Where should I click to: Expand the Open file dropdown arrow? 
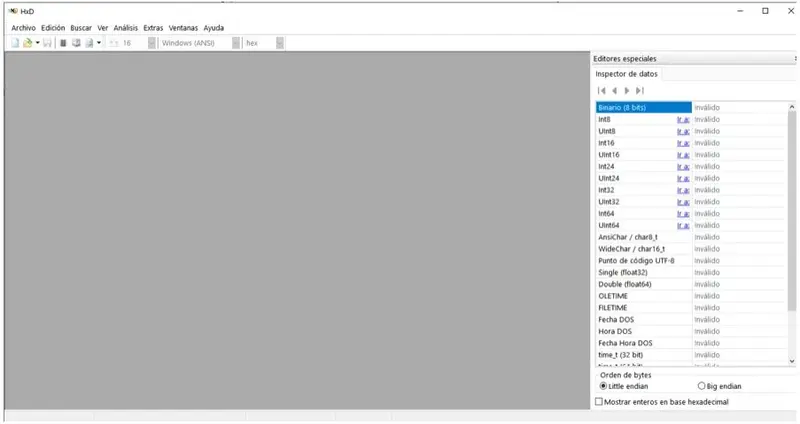(37, 43)
